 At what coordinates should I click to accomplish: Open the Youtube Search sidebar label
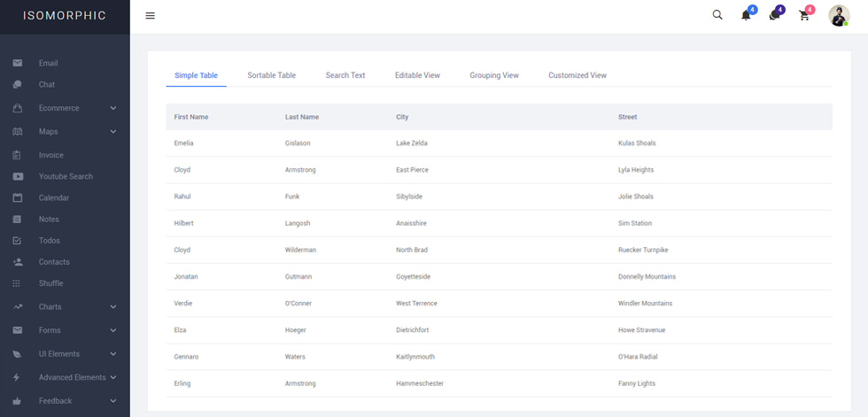click(66, 176)
